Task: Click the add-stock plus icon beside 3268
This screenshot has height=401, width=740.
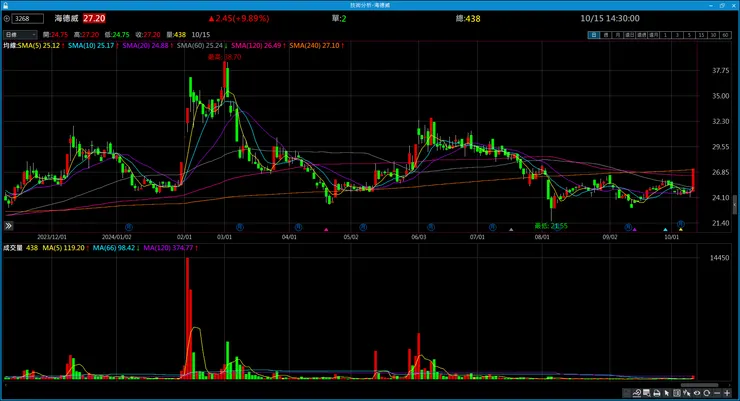Action: click(x=7, y=18)
